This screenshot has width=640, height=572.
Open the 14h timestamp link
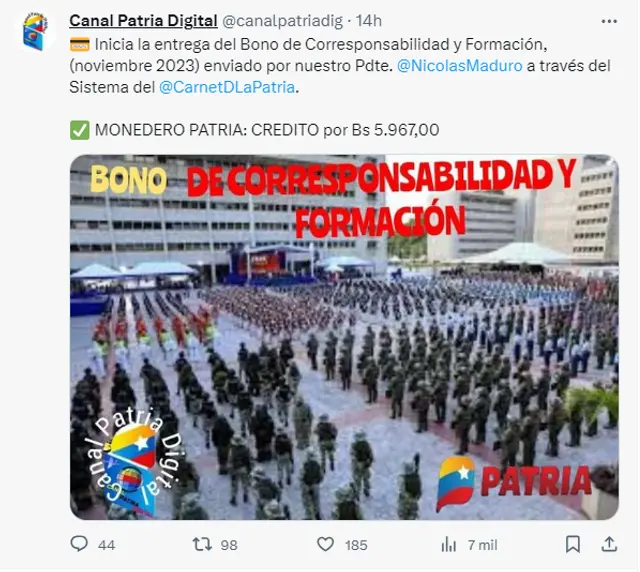pyautogui.click(x=369, y=20)
